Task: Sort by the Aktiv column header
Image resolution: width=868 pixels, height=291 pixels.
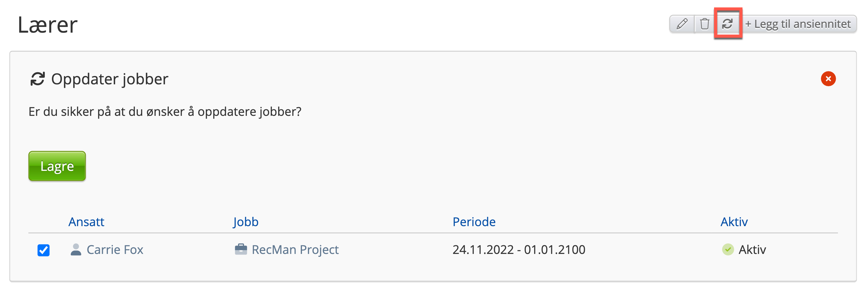Action: 734,222
